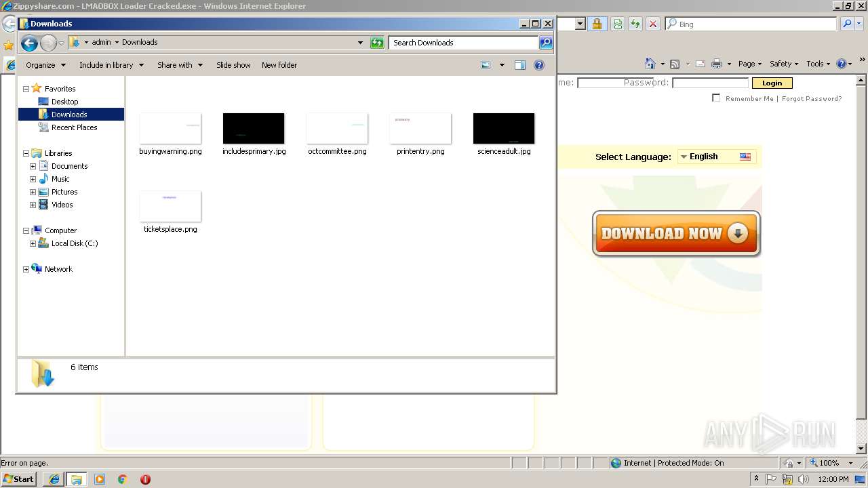Click the red Opera-style taskbar icon
Image resolution: width=868 pixels, height=488 pixels.
145,479
